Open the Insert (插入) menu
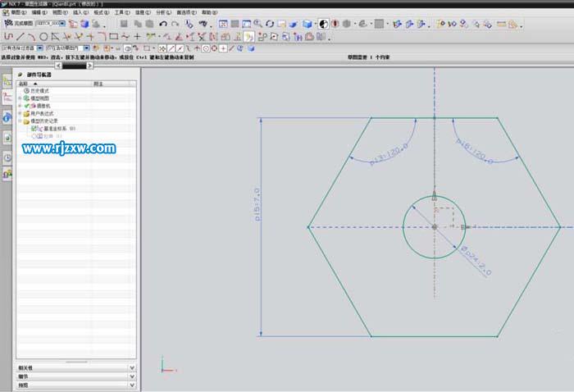This screenshot has width=574, height=392. click(80, 13)
